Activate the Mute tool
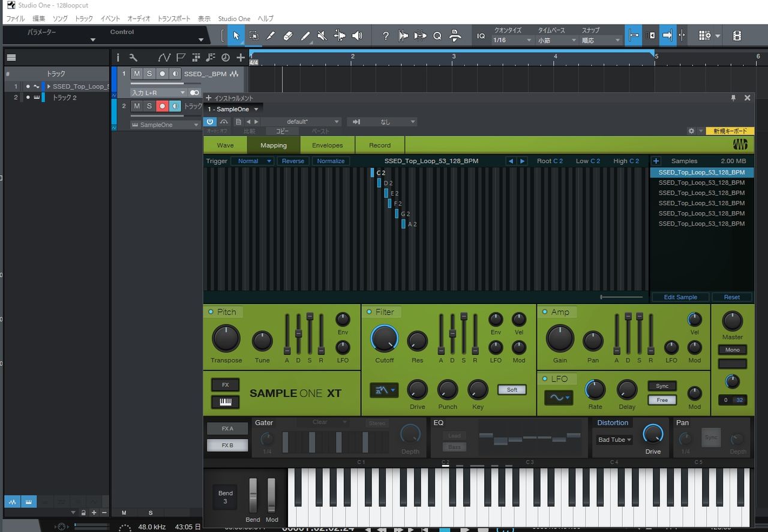Image resolution: width=768 pixels, height=532 pixels. 322,36
